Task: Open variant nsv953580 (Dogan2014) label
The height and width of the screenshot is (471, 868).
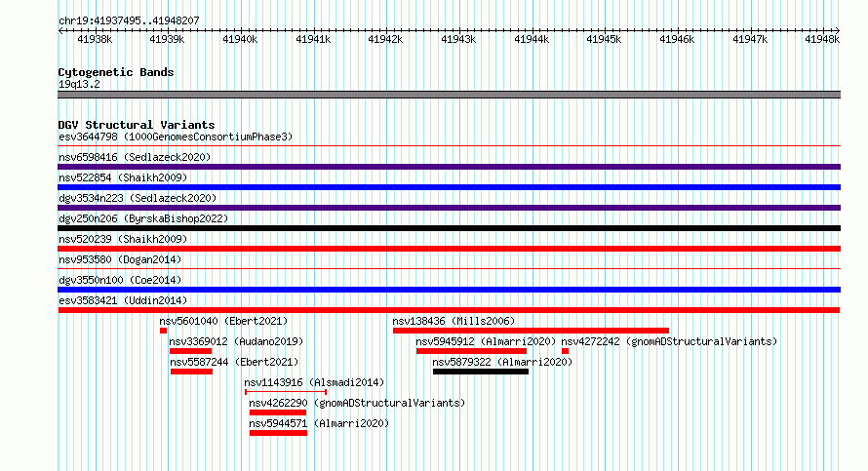Action: click(120, 259)
